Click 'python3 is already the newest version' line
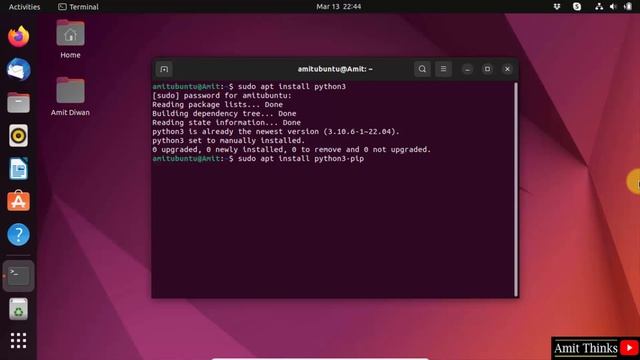 click(276, 131)
